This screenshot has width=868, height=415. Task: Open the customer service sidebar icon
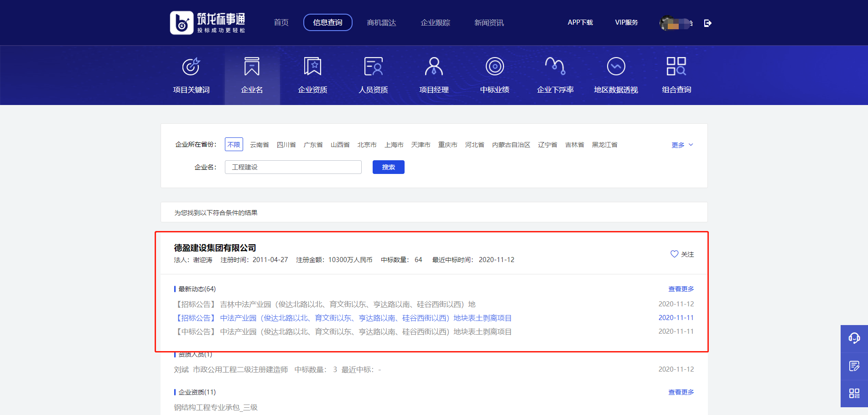click(854, 338)
